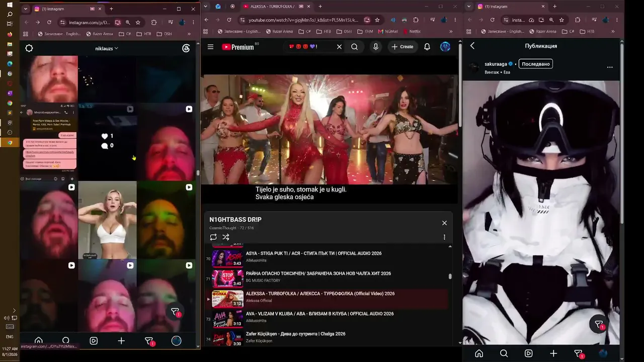This screenshot has height=362, width=644.
Task: Open YouTube guide hamburger menu
Action: [x=210, y=47]
